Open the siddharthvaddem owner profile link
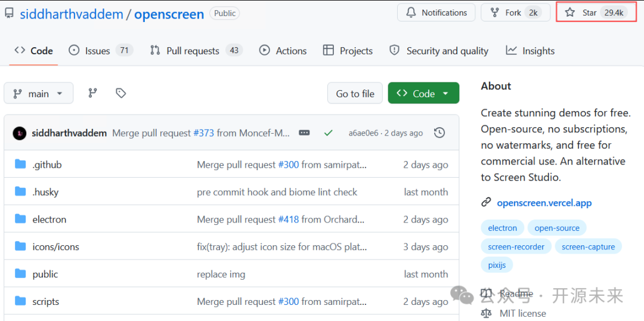 72,14
